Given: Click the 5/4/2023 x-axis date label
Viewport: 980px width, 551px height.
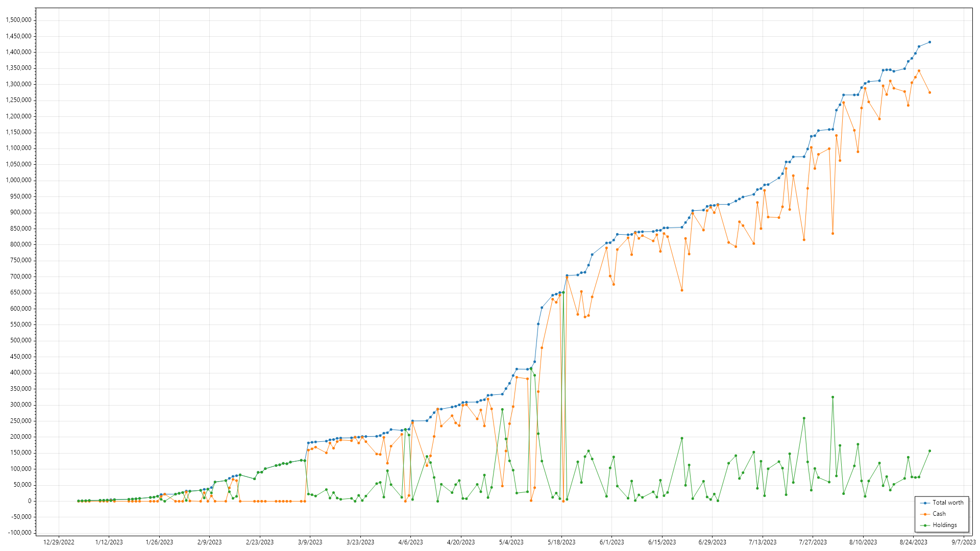Looking at the screenshot, I should pos(511,542).
